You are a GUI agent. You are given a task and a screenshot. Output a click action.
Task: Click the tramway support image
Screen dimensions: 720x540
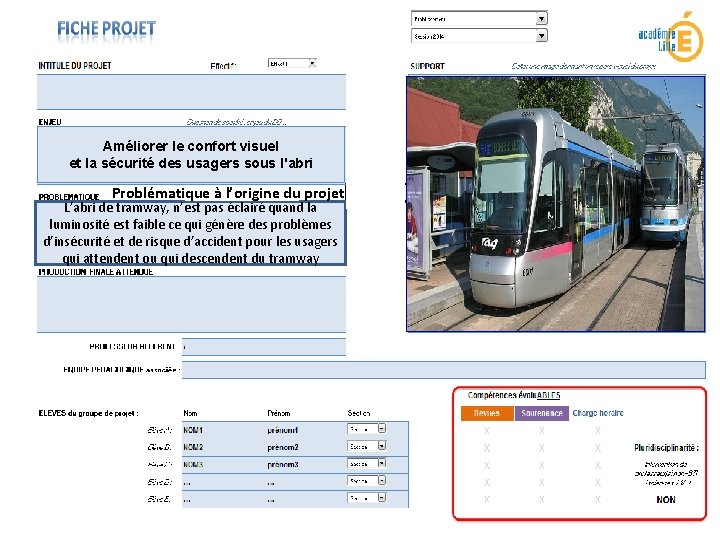[556, 204]
